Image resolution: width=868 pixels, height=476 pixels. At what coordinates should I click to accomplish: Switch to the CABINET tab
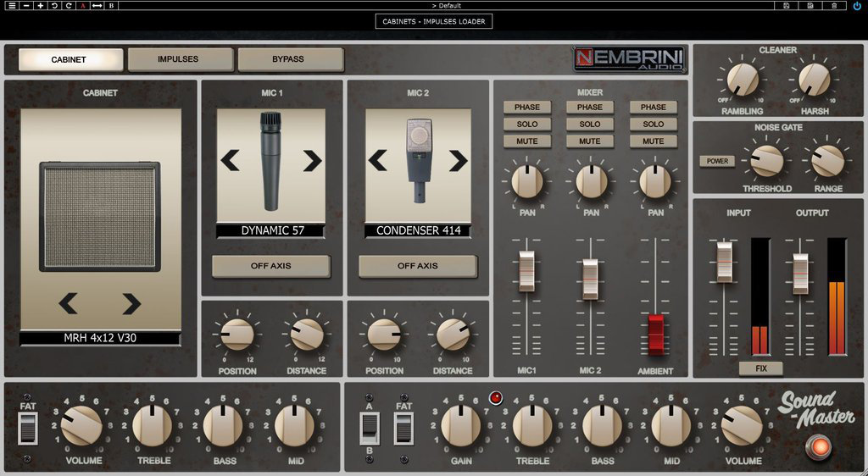point(70,59)
